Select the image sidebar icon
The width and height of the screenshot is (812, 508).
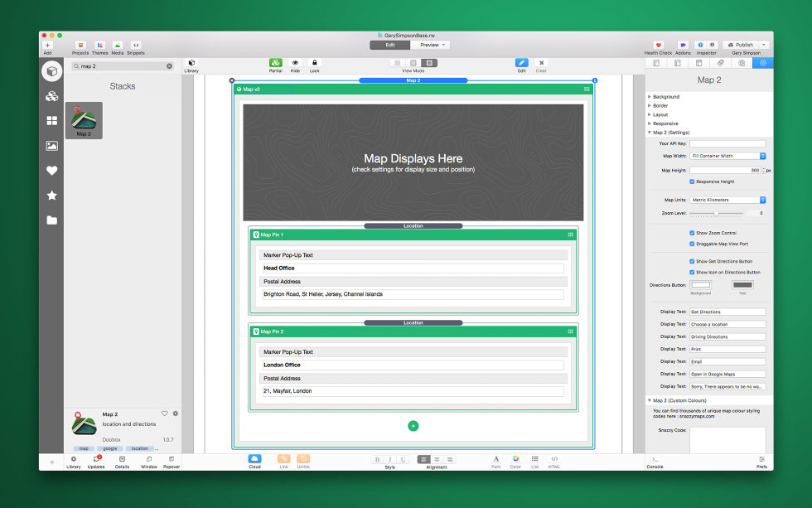pos(51,146)
